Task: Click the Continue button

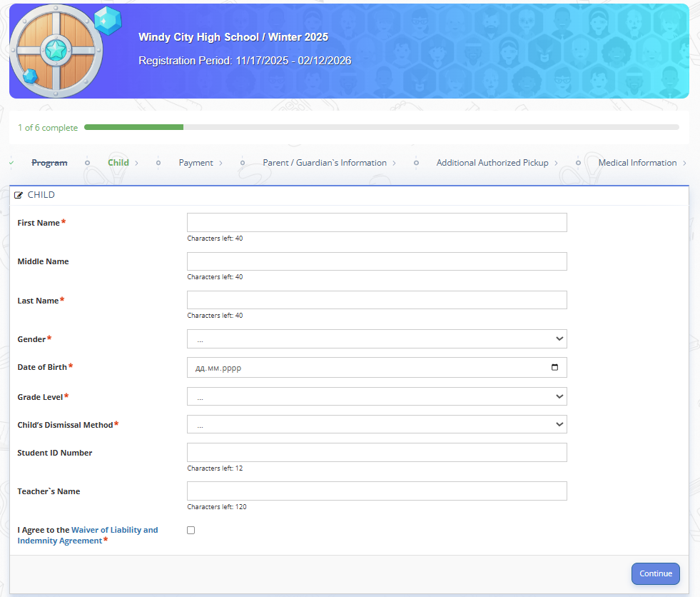Action: (655, 573)
